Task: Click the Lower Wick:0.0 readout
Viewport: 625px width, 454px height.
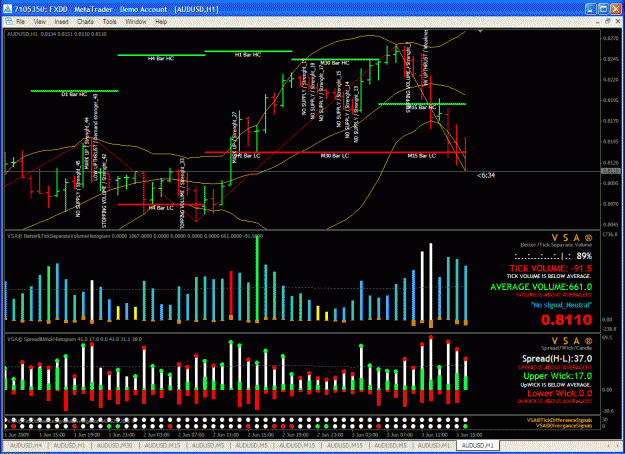Action: (560, 393)
